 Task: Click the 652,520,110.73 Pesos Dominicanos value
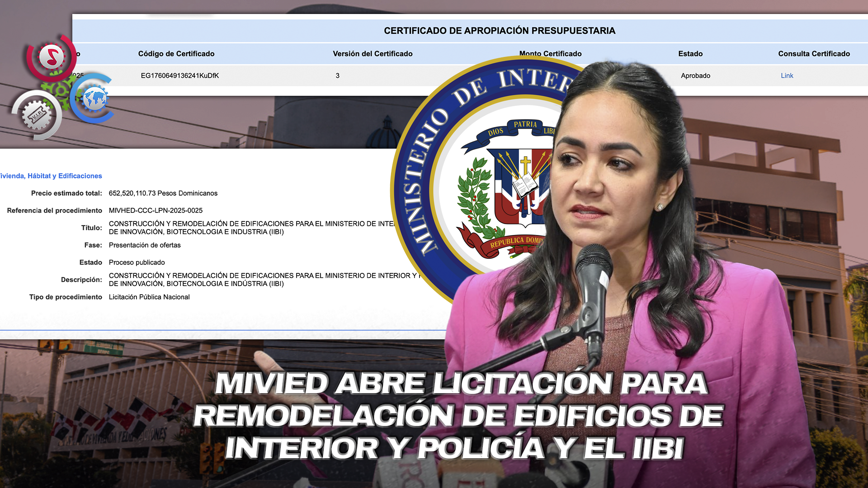click(163, 193)
